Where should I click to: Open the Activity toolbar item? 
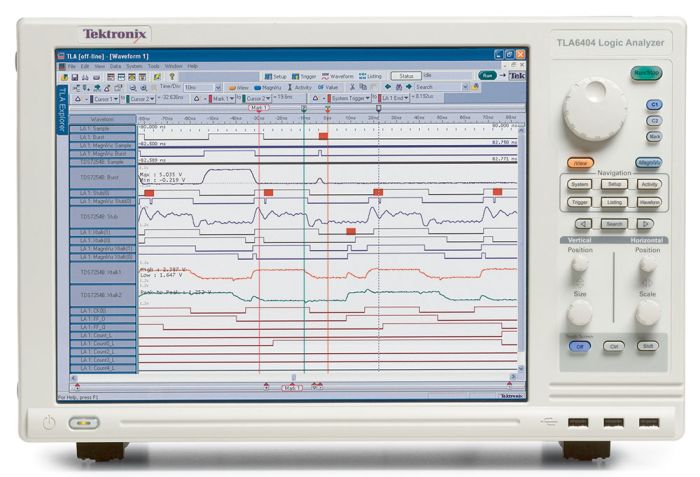tap(299, 88)
